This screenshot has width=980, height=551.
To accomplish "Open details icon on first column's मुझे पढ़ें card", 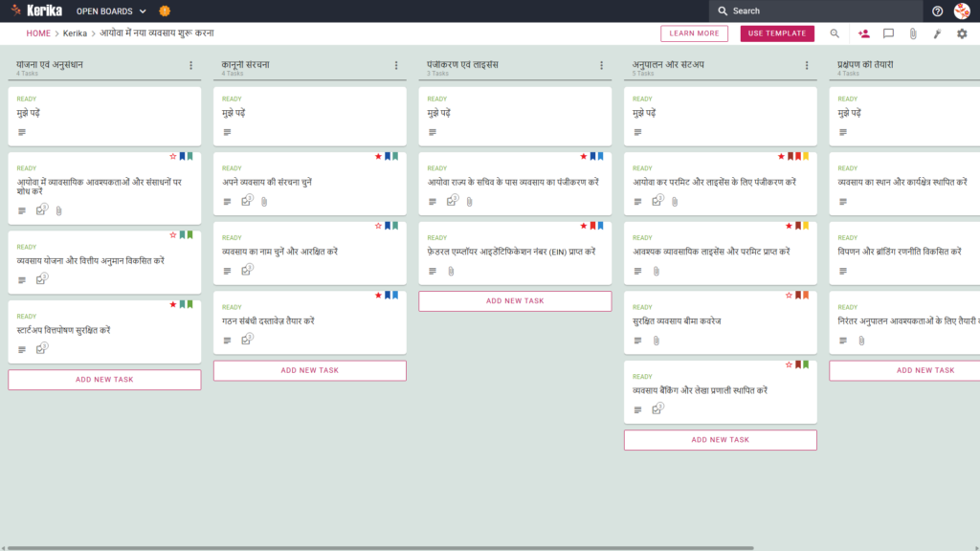I will (x=22, y=132).
